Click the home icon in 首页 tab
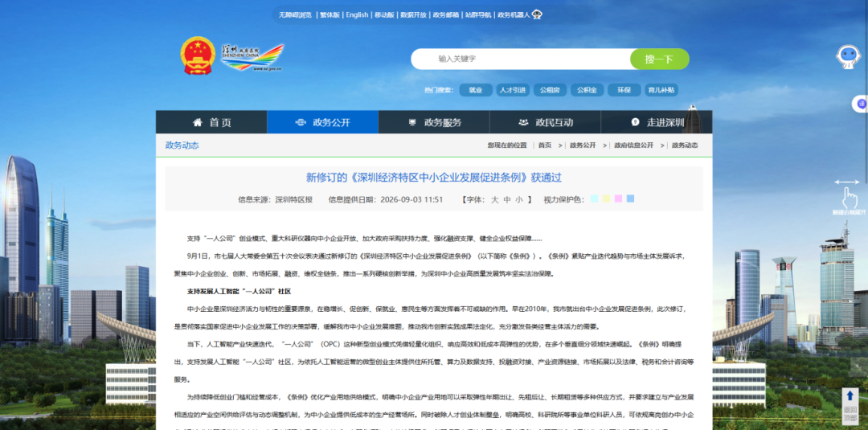This screenshot has width=868, height=430. pyautogui.click(x=197, y=122)
